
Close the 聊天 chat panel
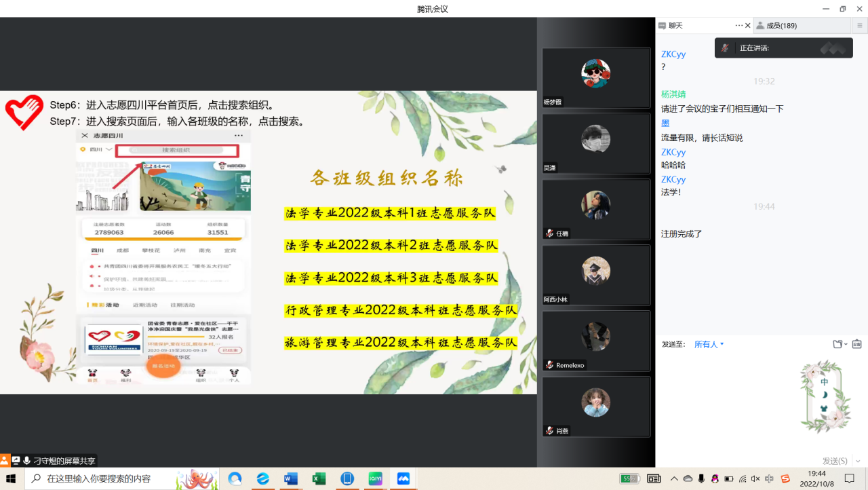point(748,26)
